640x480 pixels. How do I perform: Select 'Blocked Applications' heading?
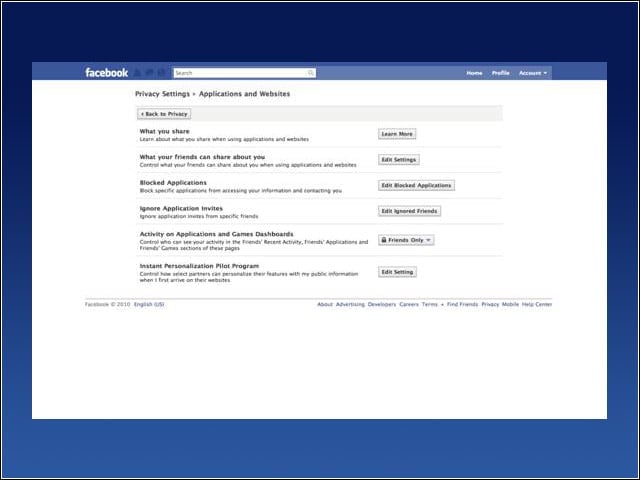tap(173, 182)
